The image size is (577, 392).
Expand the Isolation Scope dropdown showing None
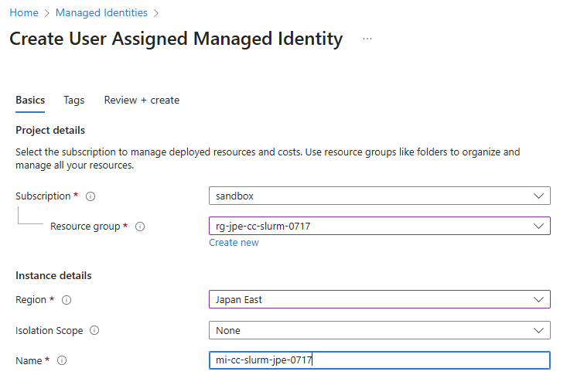click(379, 330)
